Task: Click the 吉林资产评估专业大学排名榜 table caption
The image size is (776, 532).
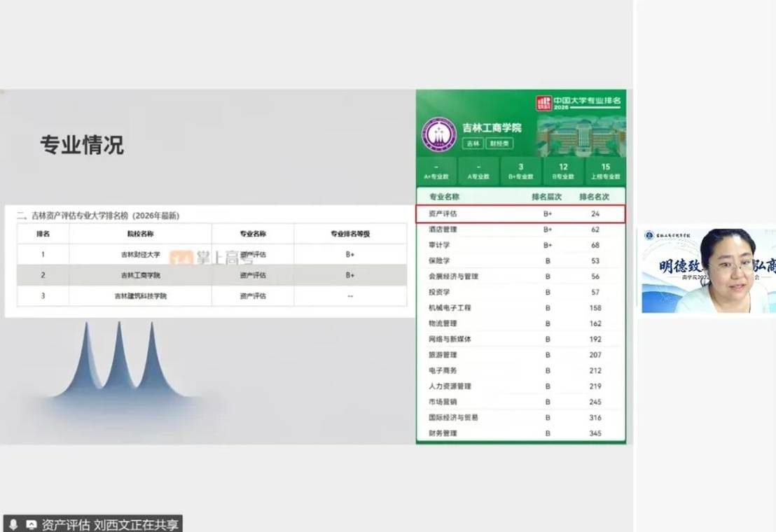Action: pyautogui.click(x=98, y=216)
